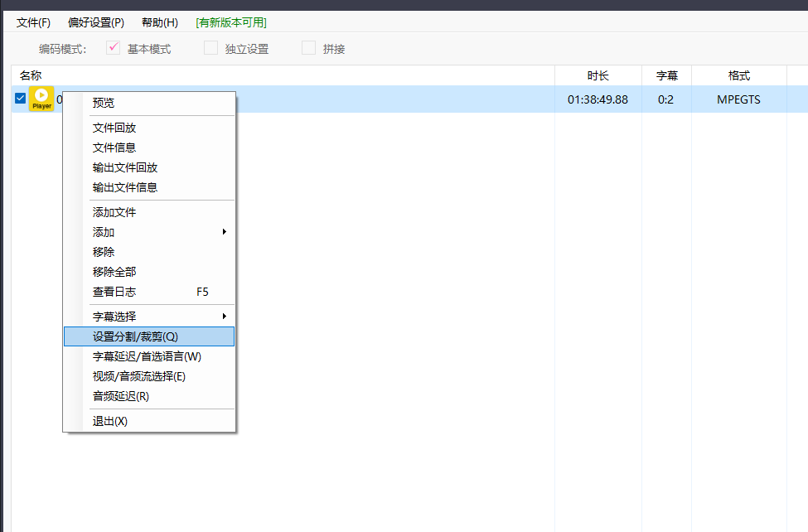The height and width of the screenshot is (532, 808).
Task: Open the 文件(F) menu
Action: (x=33, y=22)
